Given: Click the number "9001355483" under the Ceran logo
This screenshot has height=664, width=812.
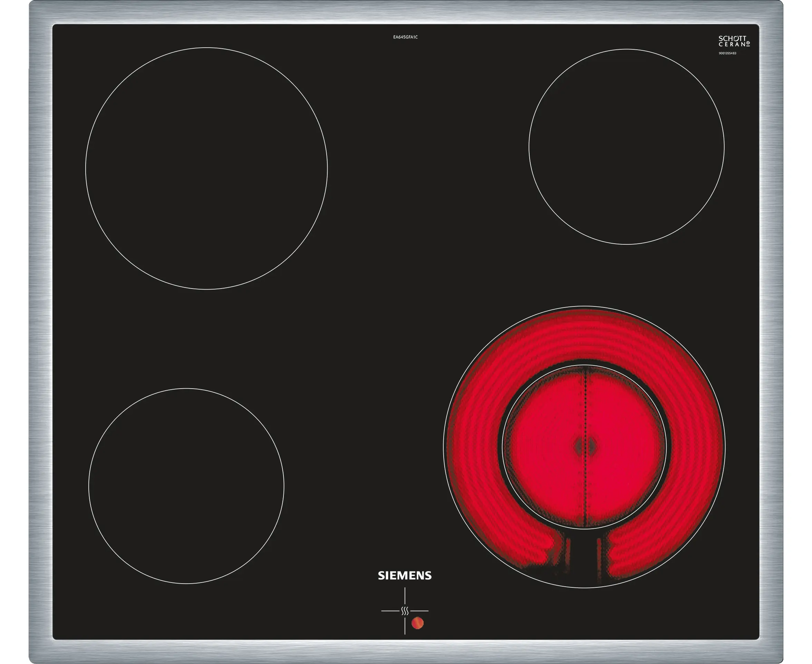Looking at the screenshot, I should (x=727, y=53).
